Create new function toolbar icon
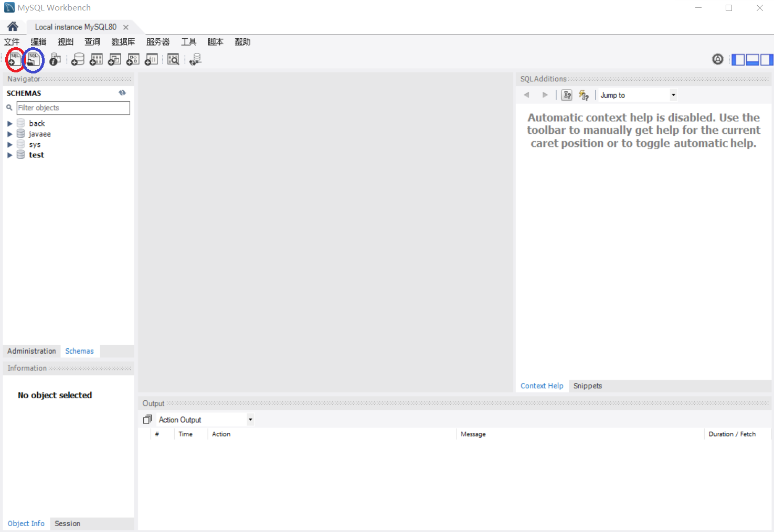Viewport: 774px width, 532px height. 151,60
